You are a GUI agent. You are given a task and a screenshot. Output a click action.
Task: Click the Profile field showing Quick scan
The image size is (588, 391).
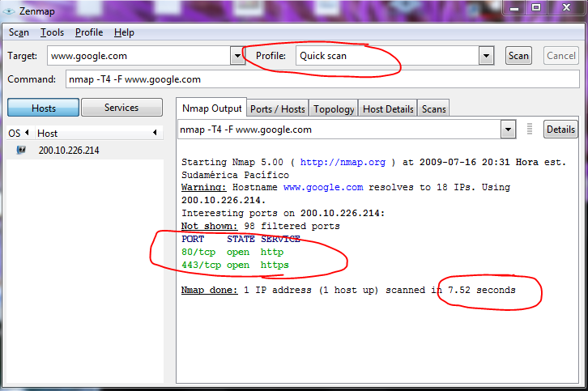click(387, 56)
